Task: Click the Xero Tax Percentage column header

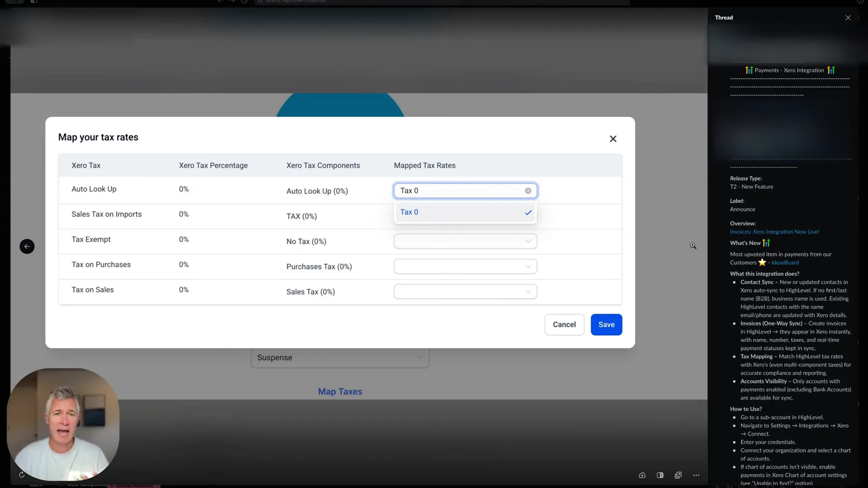Action: (213, 165)
